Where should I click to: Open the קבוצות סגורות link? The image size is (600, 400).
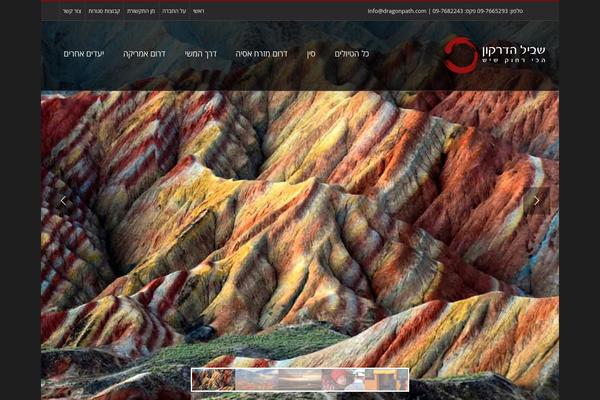coord(104,11)
